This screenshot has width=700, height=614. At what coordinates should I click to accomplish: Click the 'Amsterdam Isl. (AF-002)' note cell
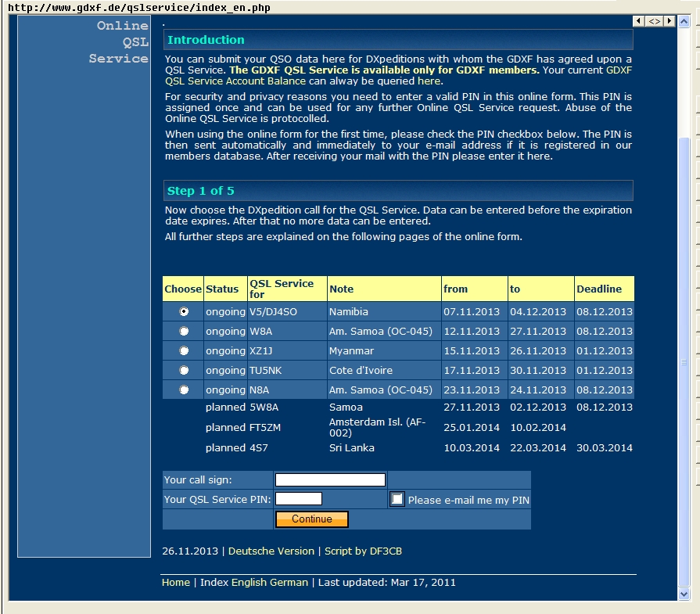[x=378, y=427]
